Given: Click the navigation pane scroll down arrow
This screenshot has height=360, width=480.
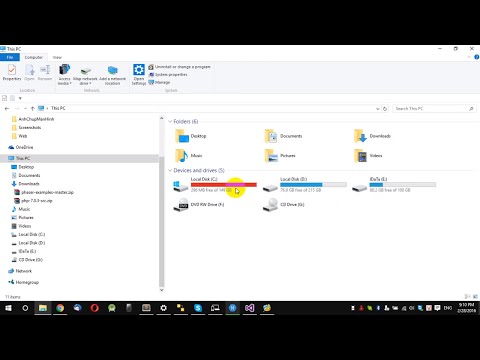Looking at the screenshot, I should tap(162, 290).
